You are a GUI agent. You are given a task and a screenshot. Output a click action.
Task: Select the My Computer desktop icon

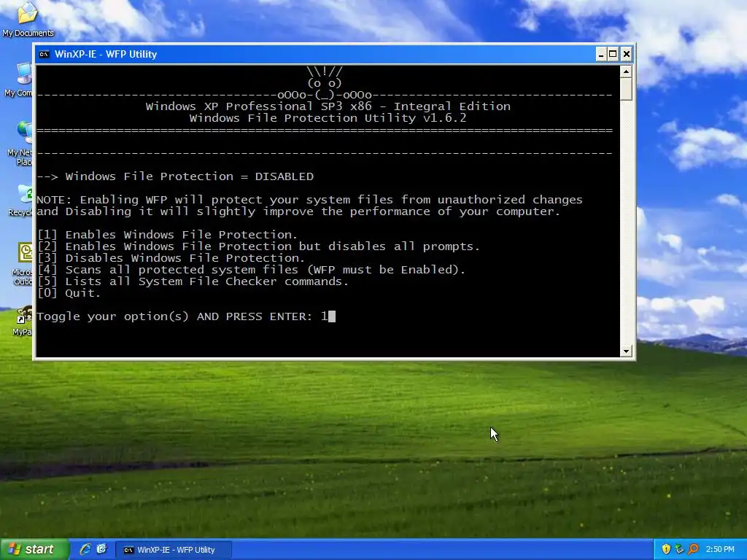click(19, 80)
